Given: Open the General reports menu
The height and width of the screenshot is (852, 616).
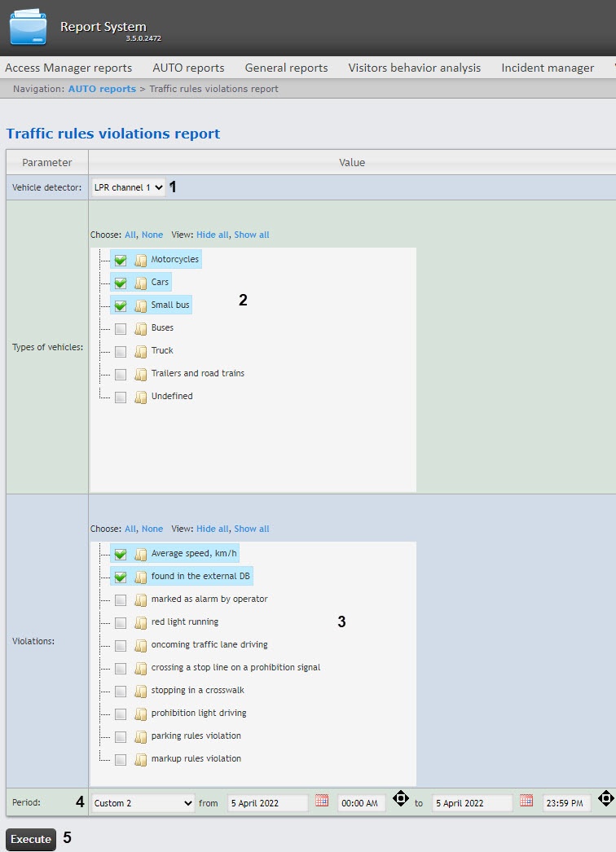Looking at the screenshot, I should tap(286, 68).
